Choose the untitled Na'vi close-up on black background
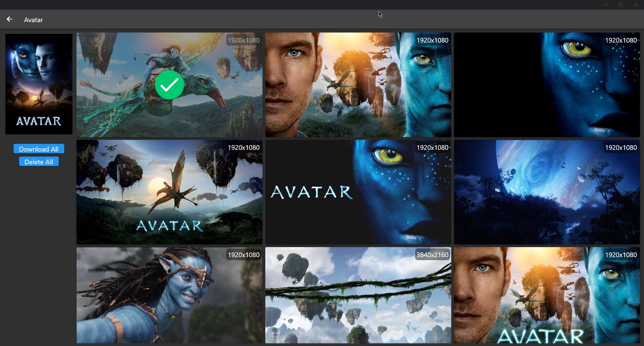The image size is (644, 346). pyautogui.click(x=547, y=85)
